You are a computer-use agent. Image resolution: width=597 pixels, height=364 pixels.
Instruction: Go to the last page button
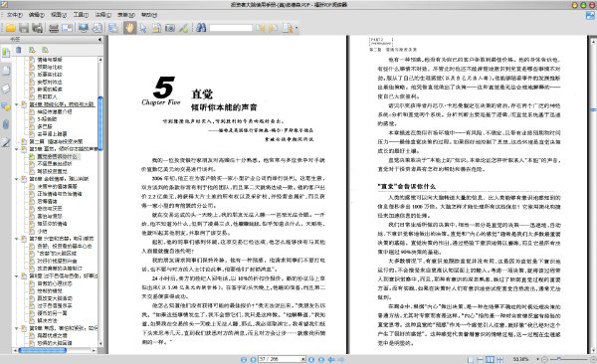(x=321, y=359)
